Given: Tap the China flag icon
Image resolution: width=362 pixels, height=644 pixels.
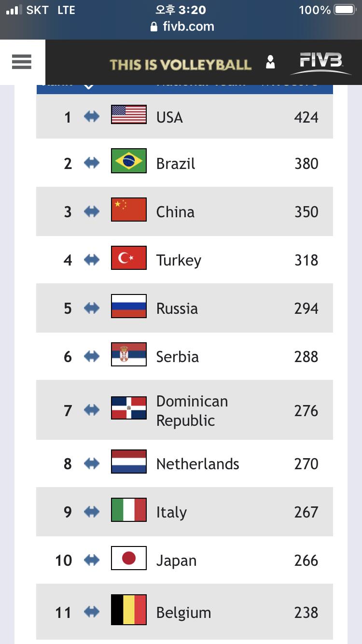Looking at the screenshot, I should (x=129, y=210).
